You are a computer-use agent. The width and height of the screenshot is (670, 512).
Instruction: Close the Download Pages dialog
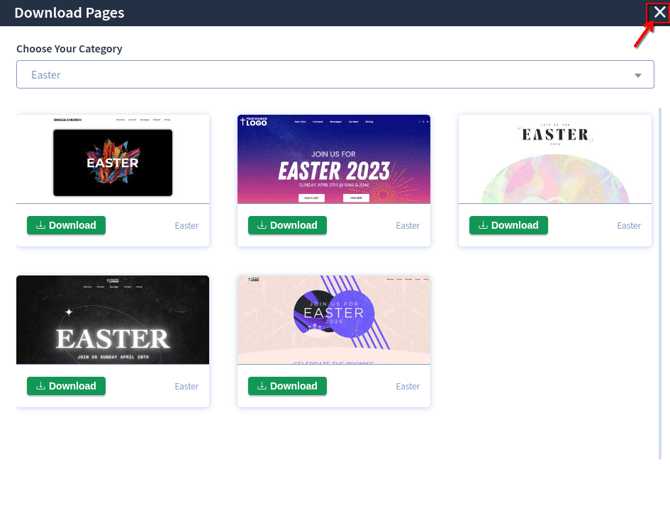[x=658, y=12]
